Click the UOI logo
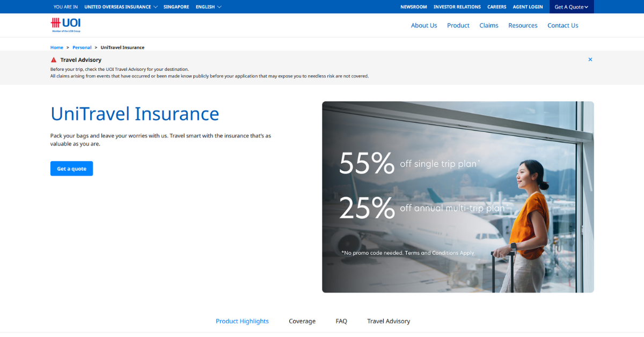The image size is (644, 337). pos(65,25)
